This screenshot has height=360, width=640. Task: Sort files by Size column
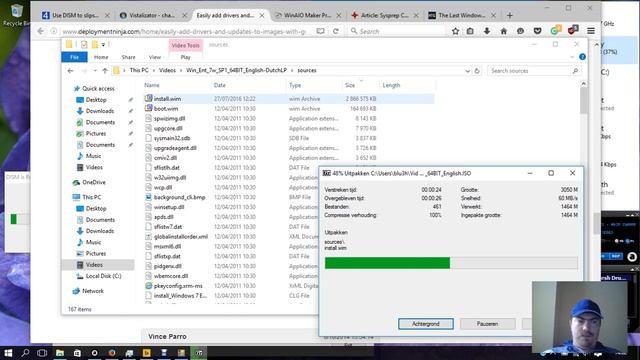coord(350,85)
